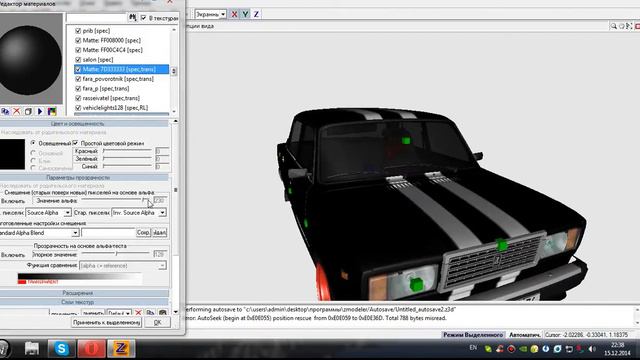
Task: Open the file explorer taskbar icon
Action: click(32, 349)
